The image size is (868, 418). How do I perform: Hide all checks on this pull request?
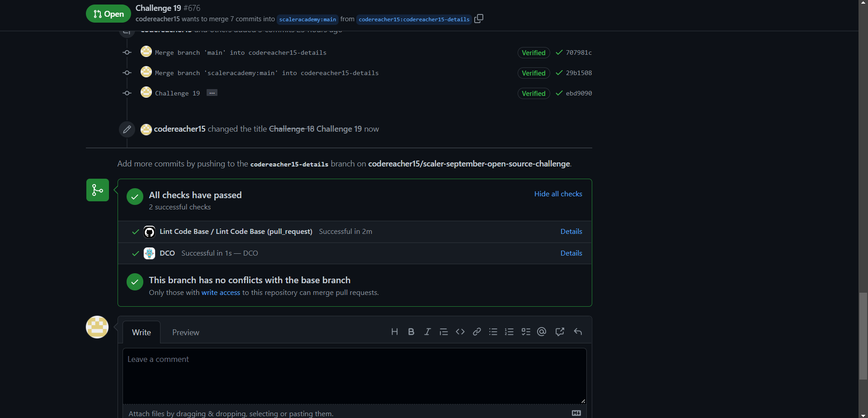coord(558,194)
